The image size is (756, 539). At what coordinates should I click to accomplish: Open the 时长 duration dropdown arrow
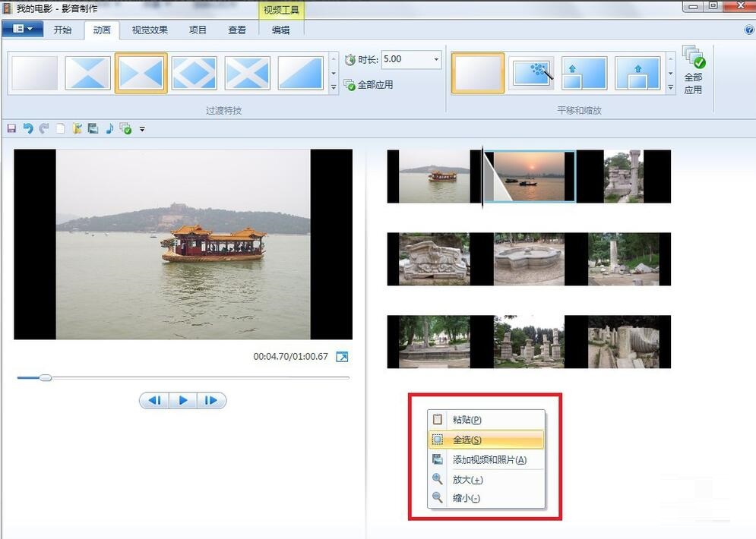[436, 59]
